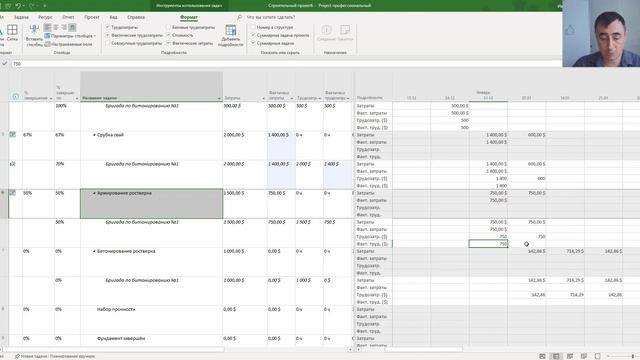Click horizontal scrollbar under the timephased grid

[424, 349]
